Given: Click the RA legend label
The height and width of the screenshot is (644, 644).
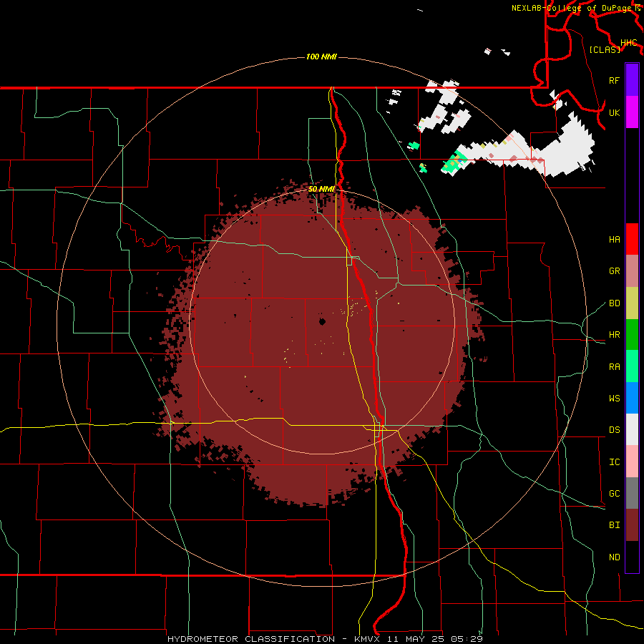Looking at the screenshot, I should point(614,366).
